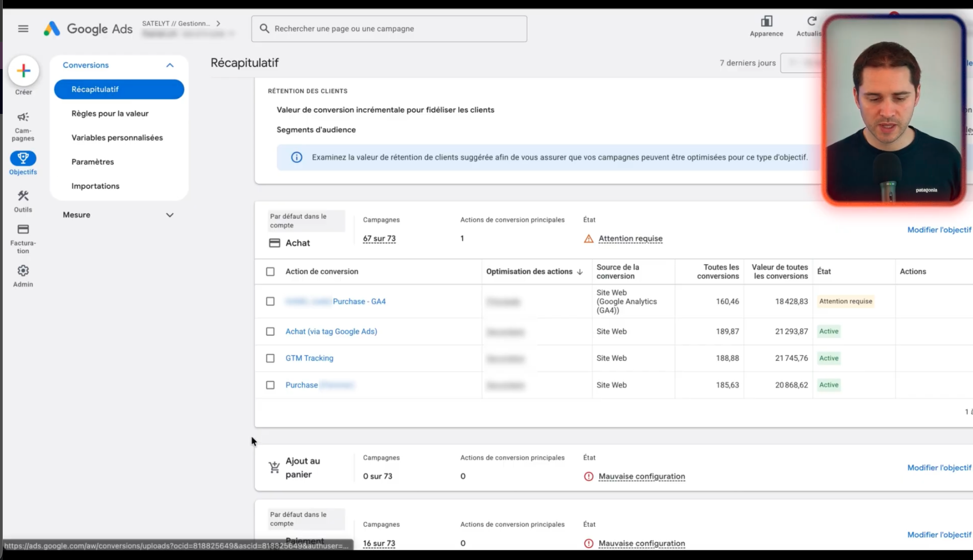The width and height of the screenshot is (973, 560).
Task: Open Admin gear icon in sidebar
Action: (x=23, y=270)
